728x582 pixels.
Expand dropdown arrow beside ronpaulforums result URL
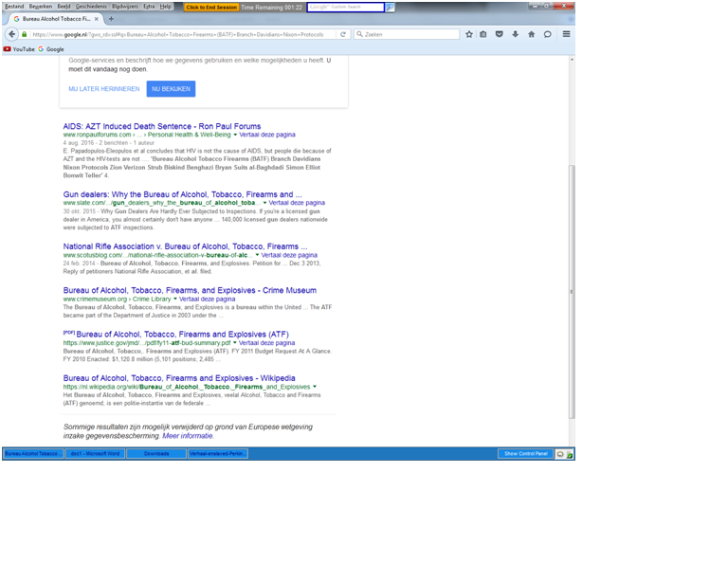(235, 135)
